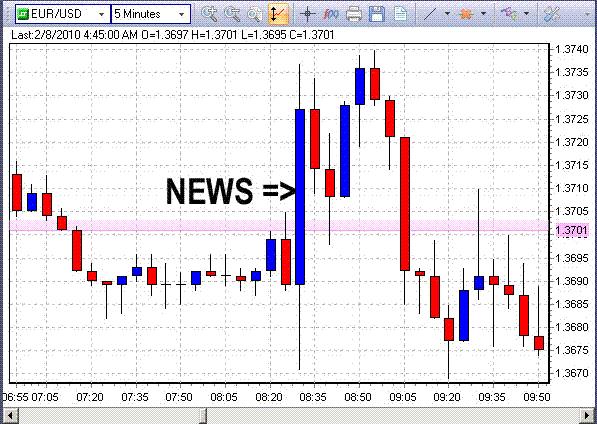Click the 09:50 time axis label
The width and height of the screenshot is (597, 424).
click(x=537, y=397)
